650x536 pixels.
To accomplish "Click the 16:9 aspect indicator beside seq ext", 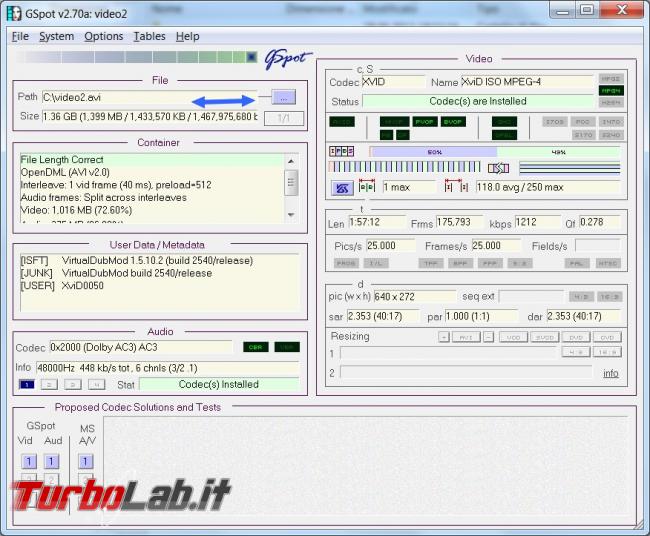I will click(610, 297).
